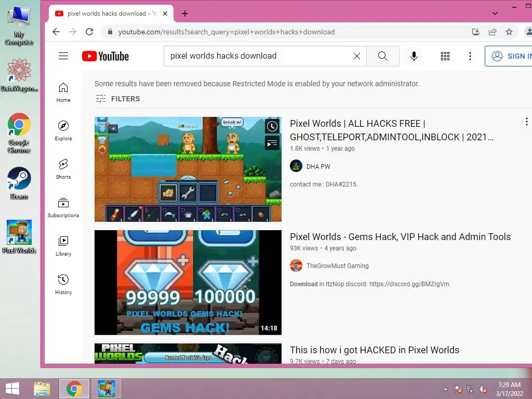Click the YouTube logo
Image resolution: width=532 pixels, height=399 pixels.
click(x=105, y=56)
